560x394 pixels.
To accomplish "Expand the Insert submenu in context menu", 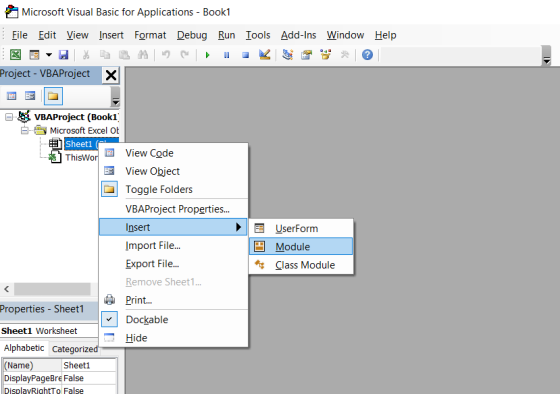I will (173, 227).
